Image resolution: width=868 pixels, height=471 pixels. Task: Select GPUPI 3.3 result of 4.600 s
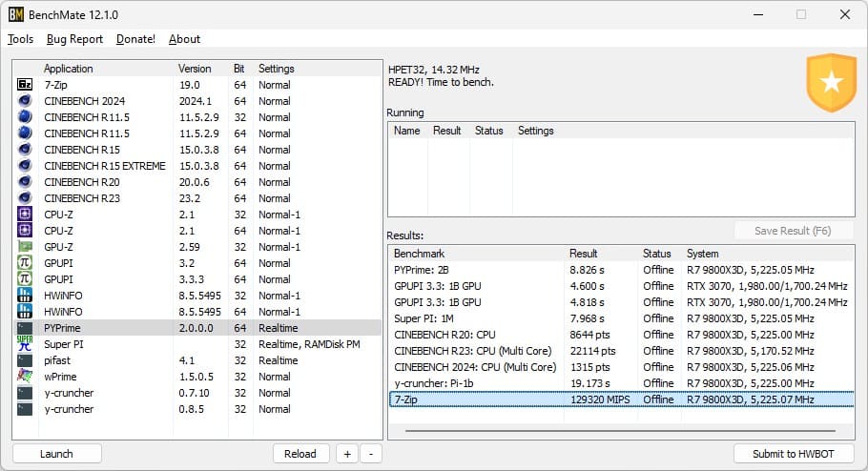[621, 286]
